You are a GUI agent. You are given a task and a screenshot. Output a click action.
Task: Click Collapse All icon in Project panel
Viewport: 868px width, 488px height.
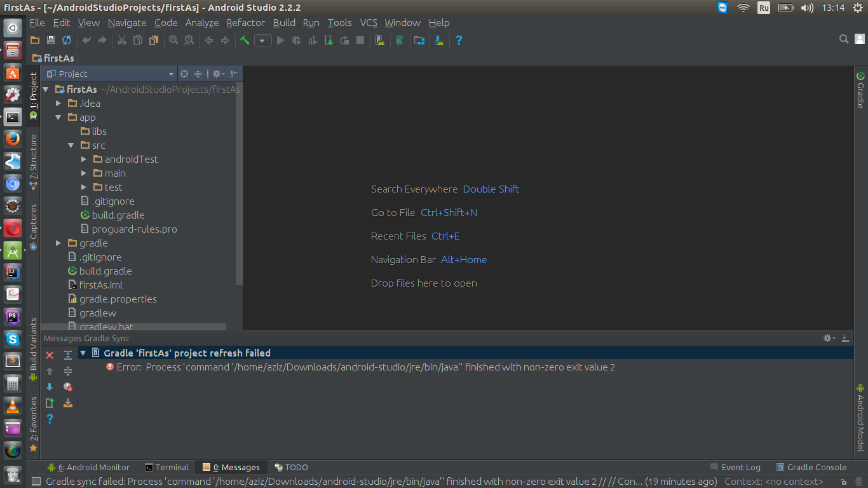point(198,74)
